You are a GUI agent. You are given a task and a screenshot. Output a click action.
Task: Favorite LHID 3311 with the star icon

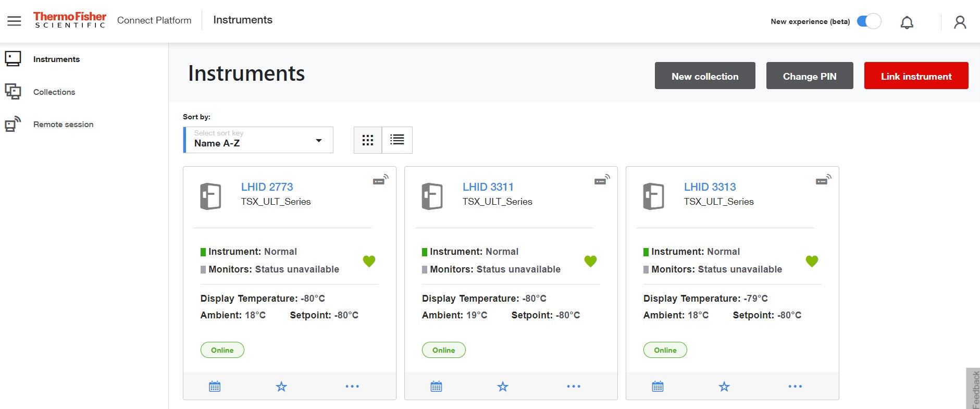(x=503, y=387)
